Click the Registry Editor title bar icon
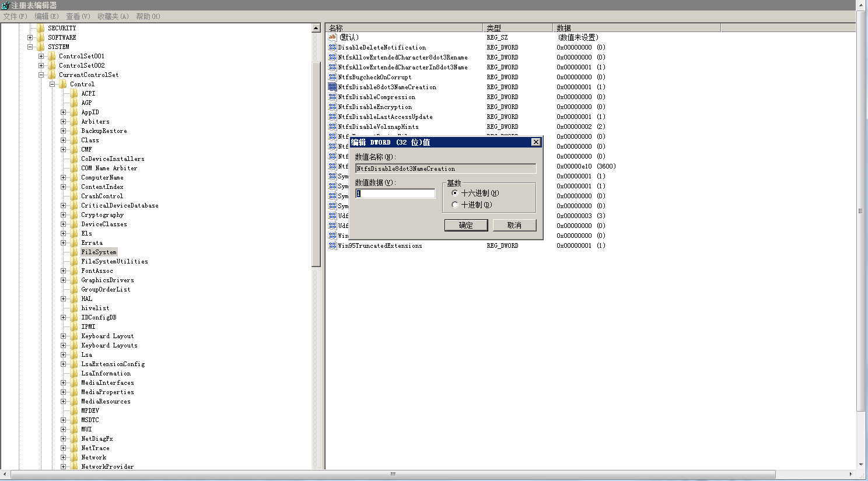 pyautogui.click(x=5, y=5)
